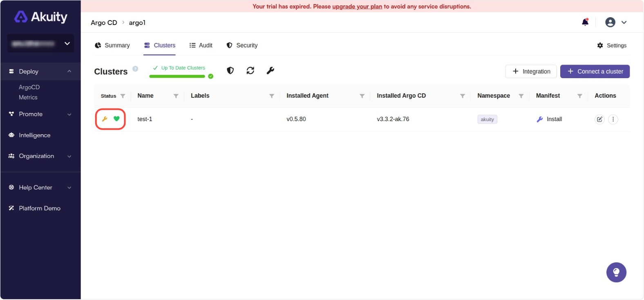
Task: Switch to the Security tab
Action: [x=242, y=45]
